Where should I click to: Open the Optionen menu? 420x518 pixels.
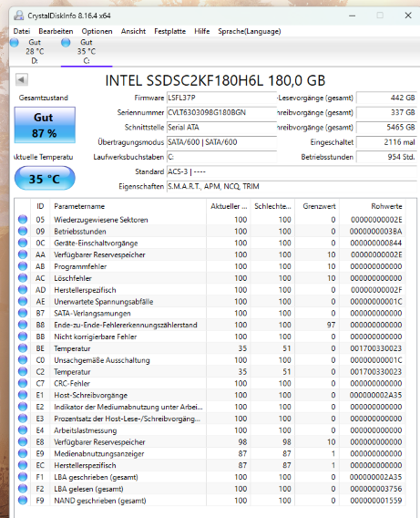click(x=97, y=31)
